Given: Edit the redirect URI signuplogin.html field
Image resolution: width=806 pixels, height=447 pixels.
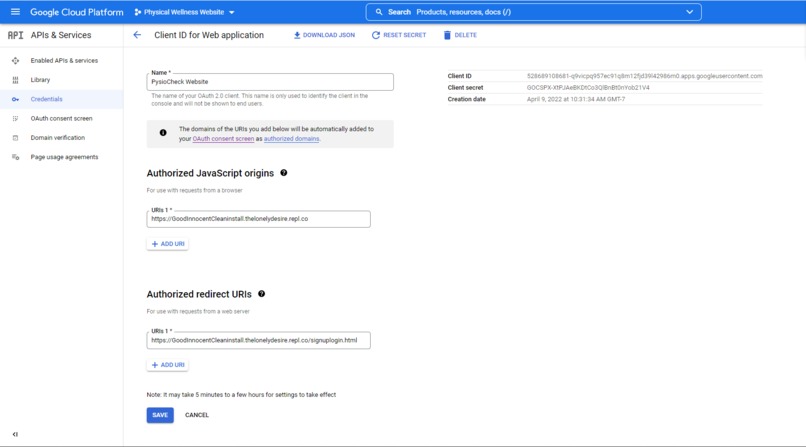Looking at the screenshot, I should point(259,340).
